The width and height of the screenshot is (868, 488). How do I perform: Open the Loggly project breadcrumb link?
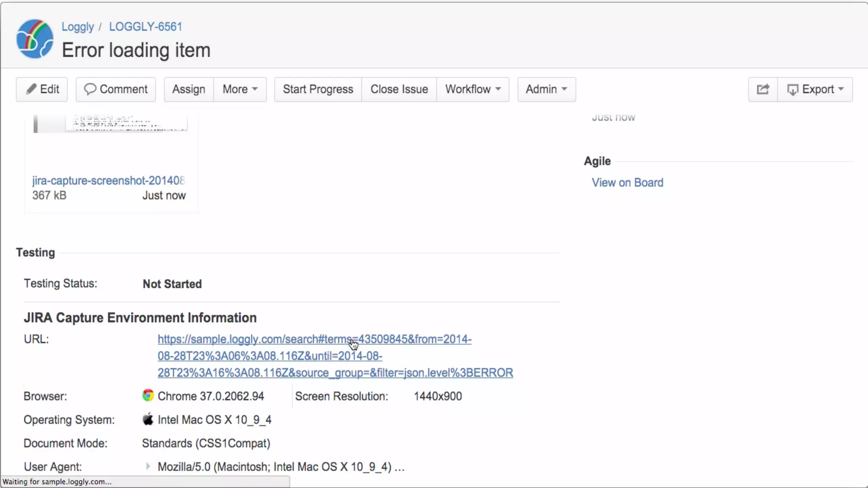click(x=78, y=27)
